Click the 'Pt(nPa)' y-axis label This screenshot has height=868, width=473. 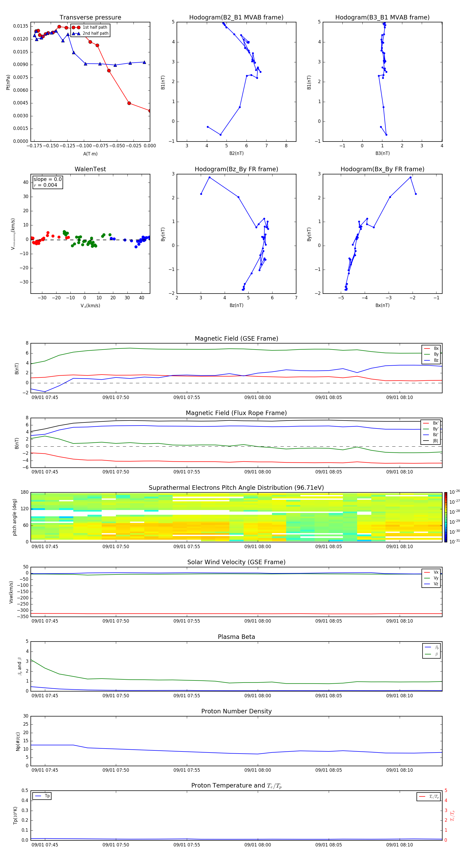[8, 82]
